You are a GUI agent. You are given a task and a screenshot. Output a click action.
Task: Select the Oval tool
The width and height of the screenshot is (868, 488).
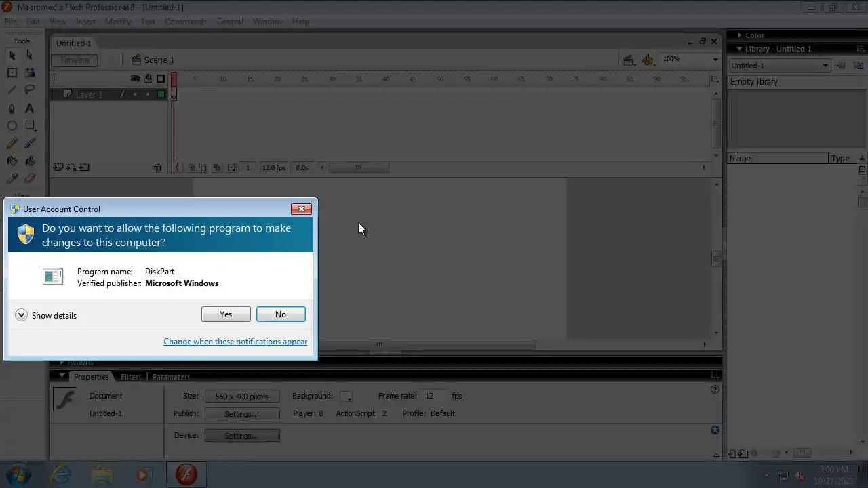pyautogui.click(x=12, y=126)
